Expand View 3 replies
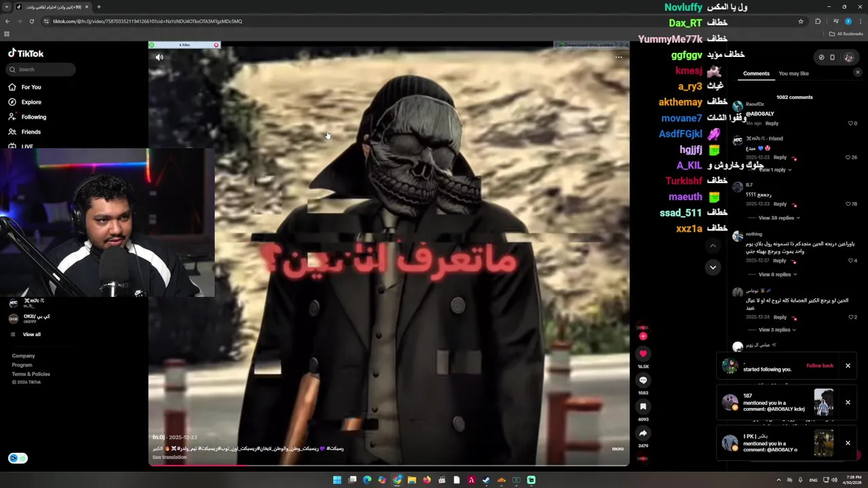The image size is (868, 488). (777, 329)
